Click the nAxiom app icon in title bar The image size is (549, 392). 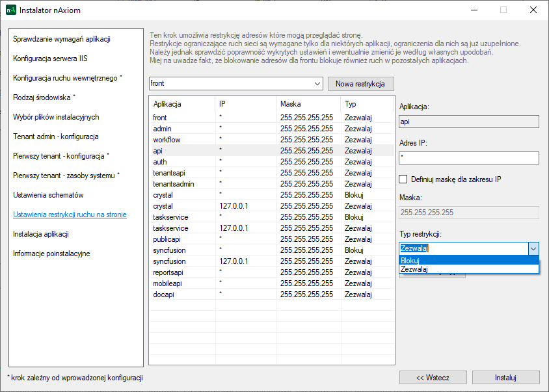click(x=11, y=10)
